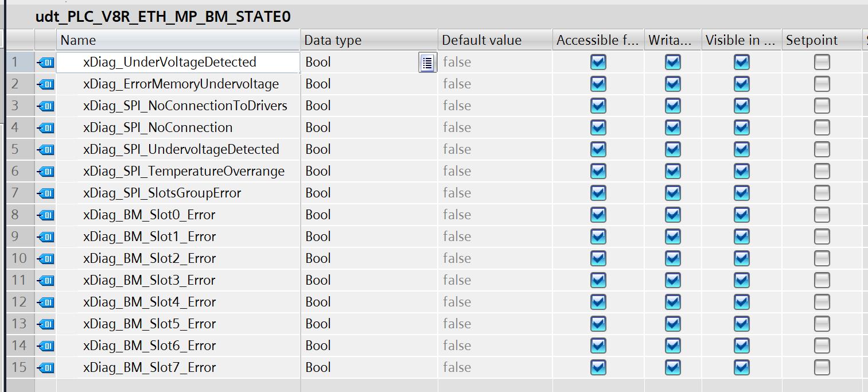The height and width of the screenshot is (392, 868).
Task: Enable Setpoint for xDiag_UnderVoltageDetected
Action: (x=822, y=63)
